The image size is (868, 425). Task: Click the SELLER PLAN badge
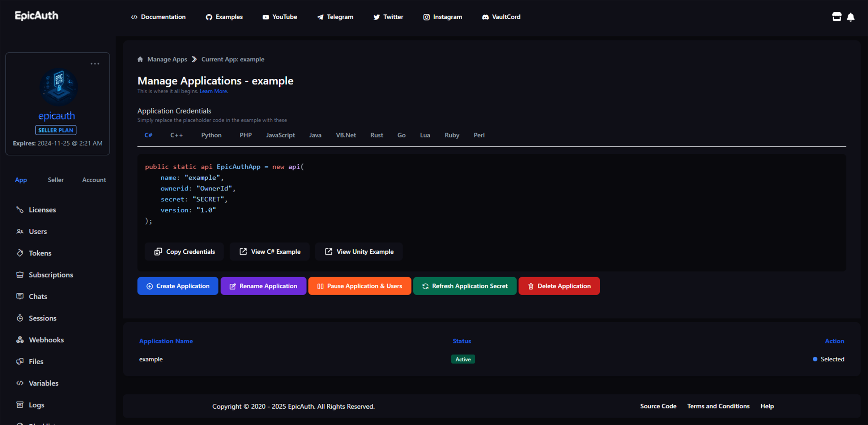tap(56, 130)
